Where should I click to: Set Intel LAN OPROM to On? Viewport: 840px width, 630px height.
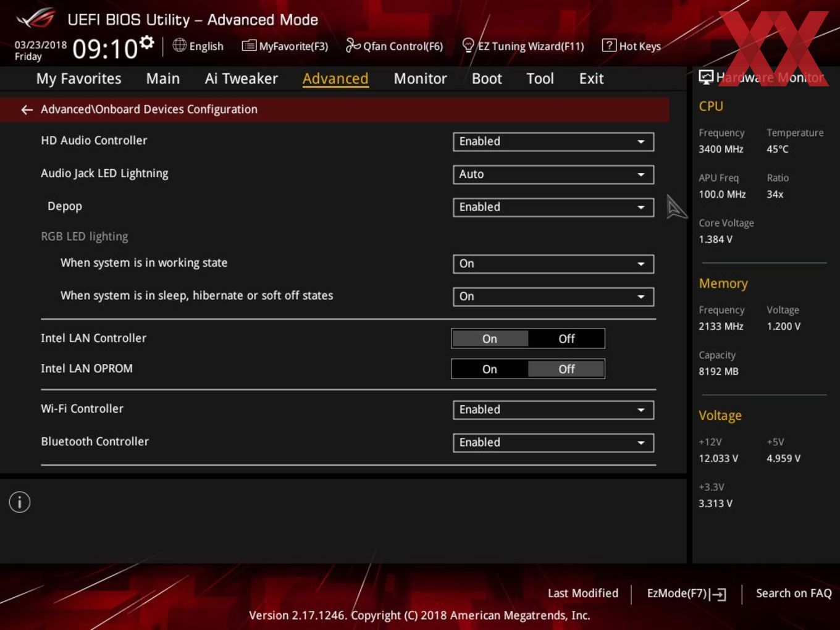[490, 369]
